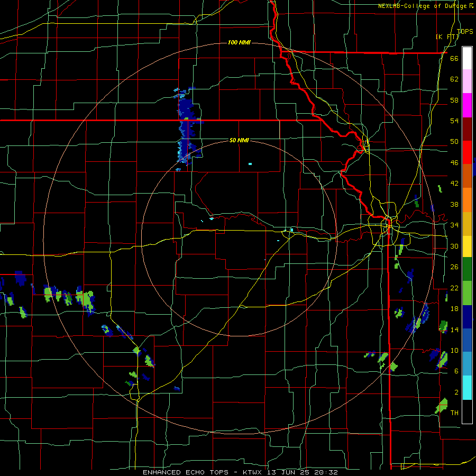Click legend value 46
This screenshot has width=476, height=476.
[454, 163]
